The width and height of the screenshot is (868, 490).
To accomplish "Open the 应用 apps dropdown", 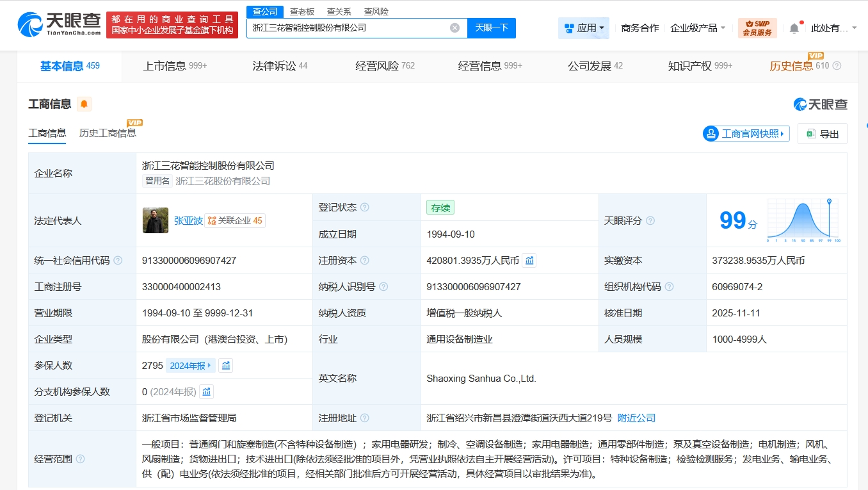I will [584, 28].
